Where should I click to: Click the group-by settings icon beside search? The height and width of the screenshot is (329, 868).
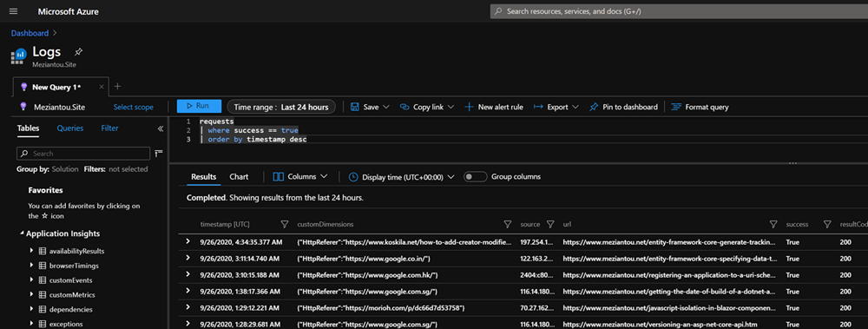click(159, 153)
